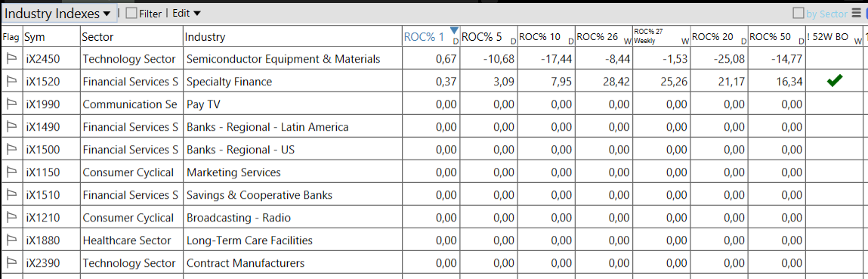Screen dimensions: 868x279
Task: Click the green 52W BO checkmark
Action: 835,82
